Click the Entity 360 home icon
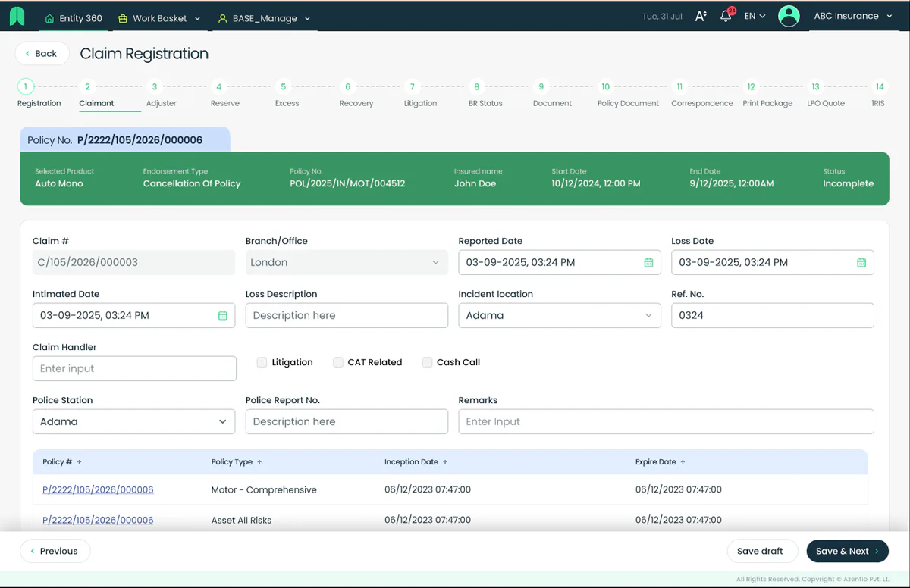The width and height of the screenshot is (910, 588). (x=50, y=18)
